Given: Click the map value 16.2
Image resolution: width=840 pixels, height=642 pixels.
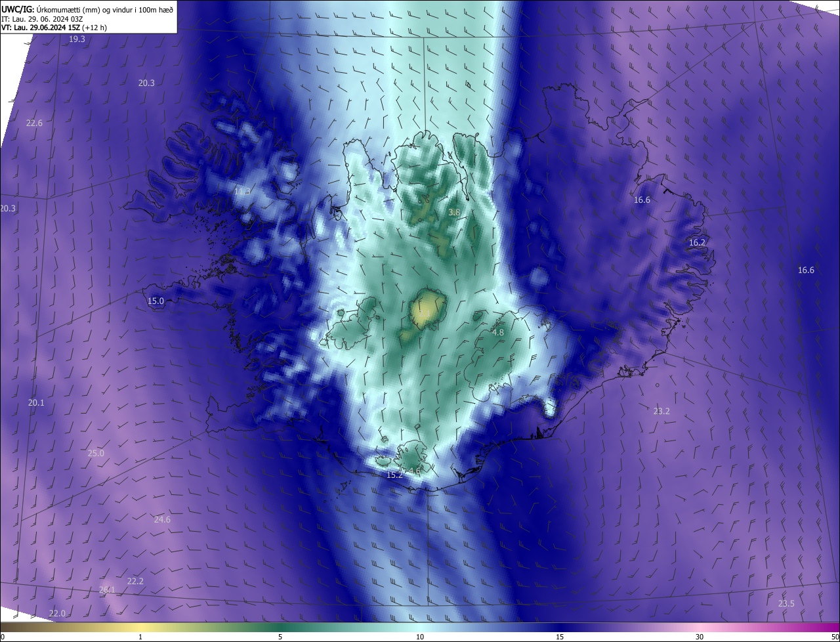Looking at the screenshot, I should point(697,243).
